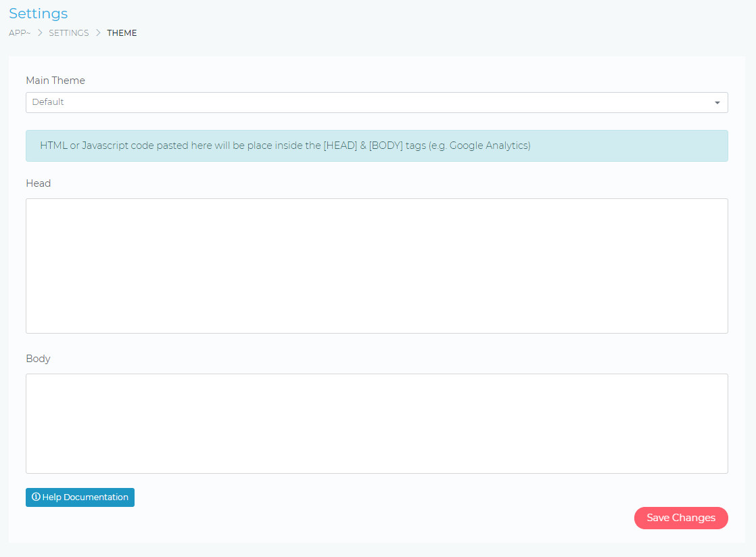Click the info icon on Help Documentation
This screenshot has height=557, width=756.
coord(36,497)
